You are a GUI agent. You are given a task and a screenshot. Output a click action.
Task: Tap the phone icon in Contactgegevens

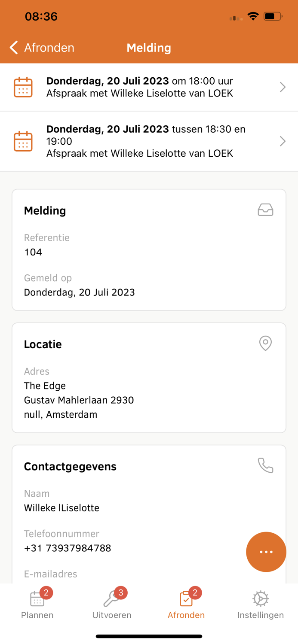265,465
